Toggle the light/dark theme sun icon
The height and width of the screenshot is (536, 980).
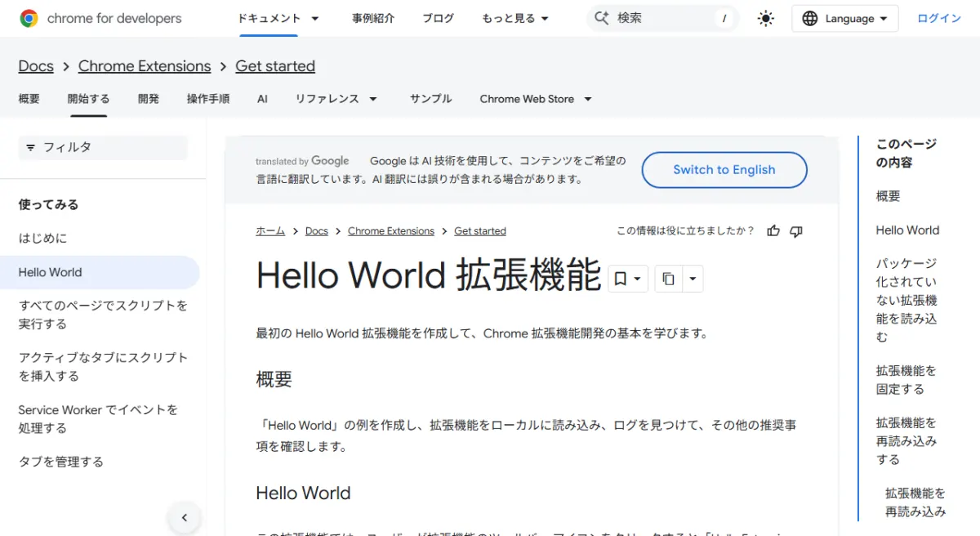[765, 19]
